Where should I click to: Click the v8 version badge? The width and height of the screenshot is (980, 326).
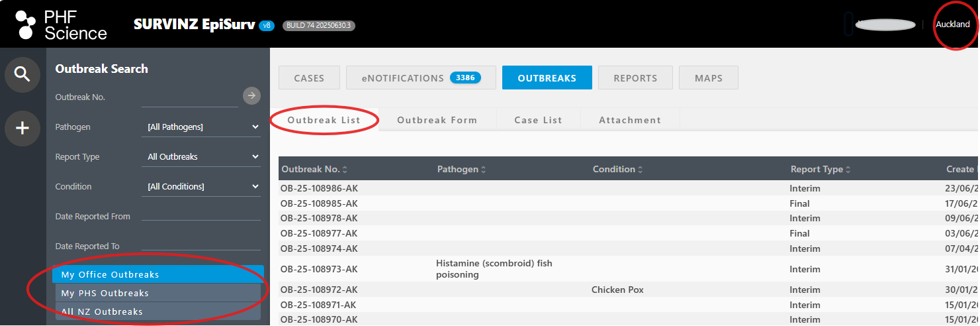267,25
